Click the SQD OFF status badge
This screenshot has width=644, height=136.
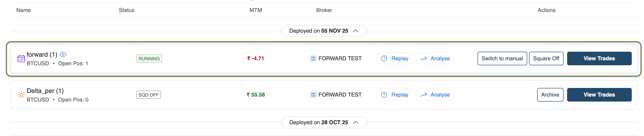pyautogui.click(x=149, y=95)
